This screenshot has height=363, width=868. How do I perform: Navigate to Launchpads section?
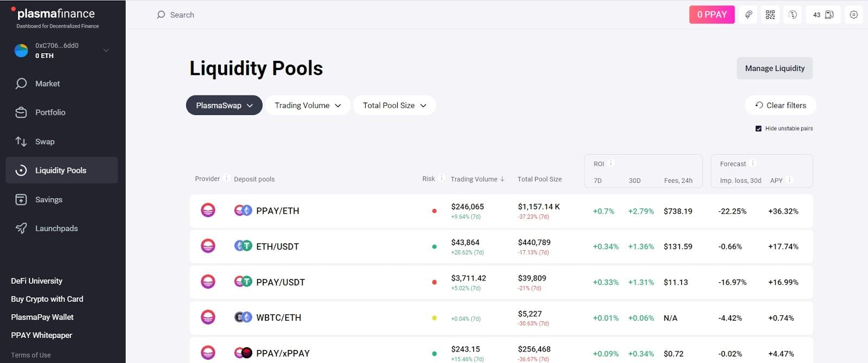[56, 228]
